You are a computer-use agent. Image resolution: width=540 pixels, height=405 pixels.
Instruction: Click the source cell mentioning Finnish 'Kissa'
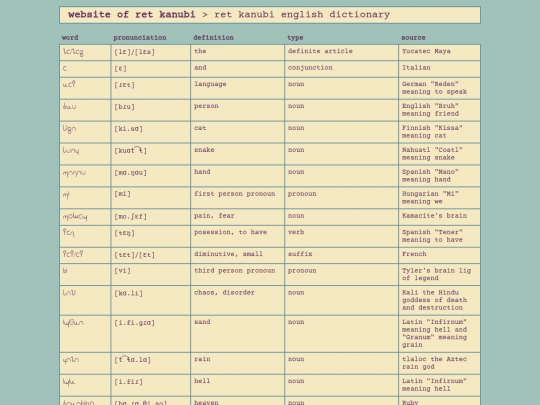click(440, 132)
